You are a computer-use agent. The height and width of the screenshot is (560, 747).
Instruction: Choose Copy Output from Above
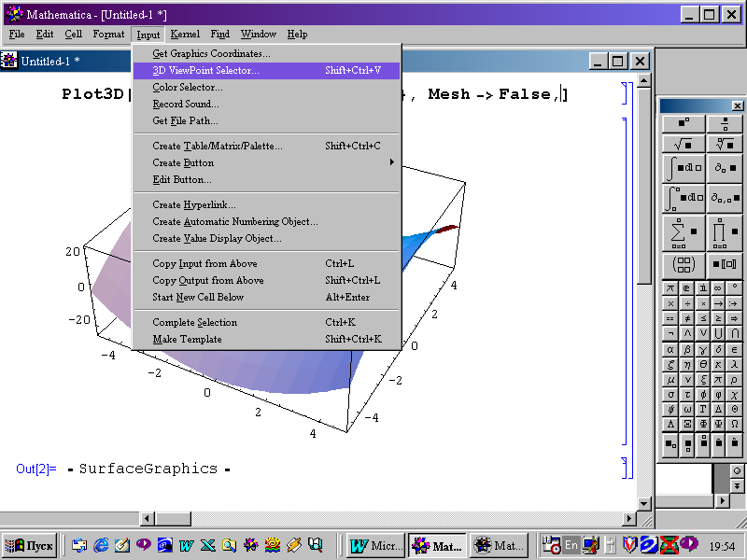(266, 281)
